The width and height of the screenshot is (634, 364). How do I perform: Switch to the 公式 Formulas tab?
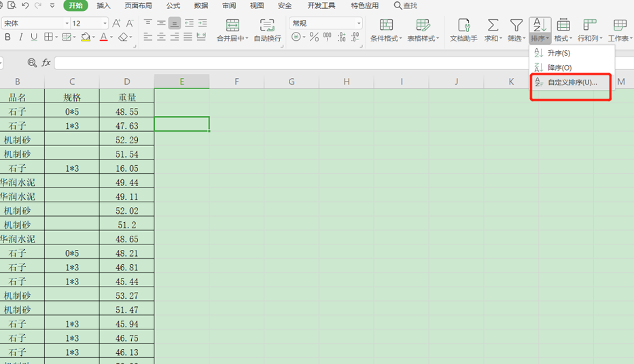tap(173, 5)
